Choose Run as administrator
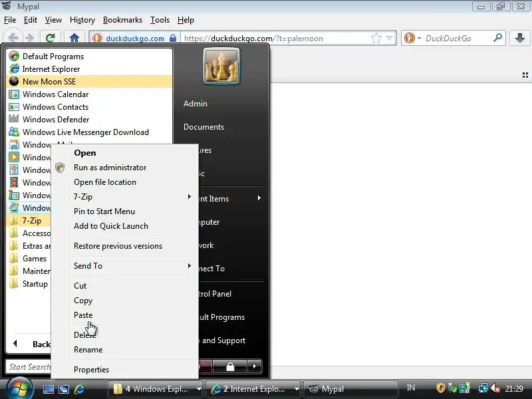 [134, 168]
